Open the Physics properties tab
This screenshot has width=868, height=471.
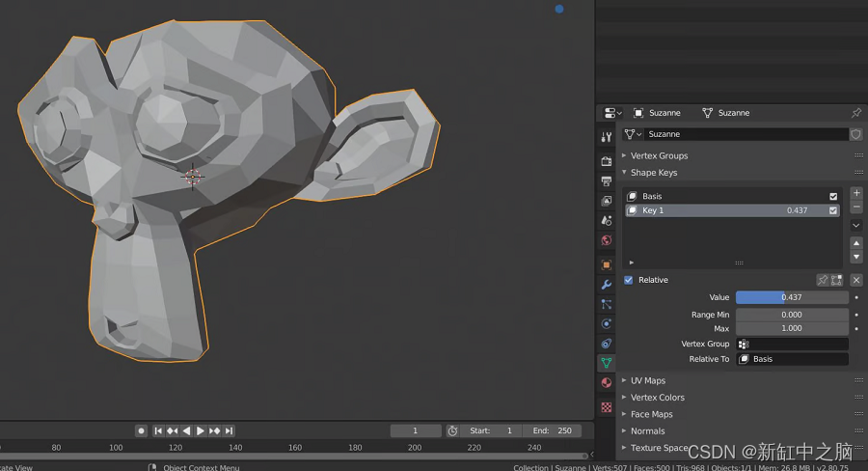coord(607,323)
